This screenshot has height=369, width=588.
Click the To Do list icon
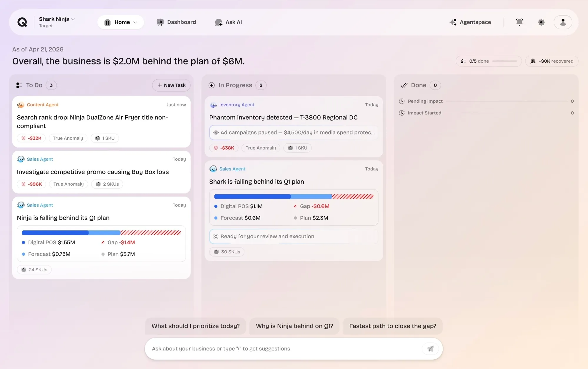19,85
